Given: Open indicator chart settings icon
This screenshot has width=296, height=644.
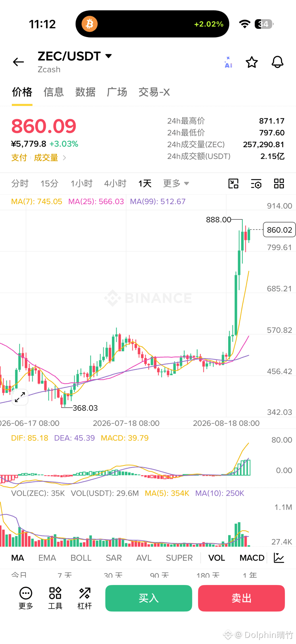Looking at the screenshot, I should pos(279,557).
